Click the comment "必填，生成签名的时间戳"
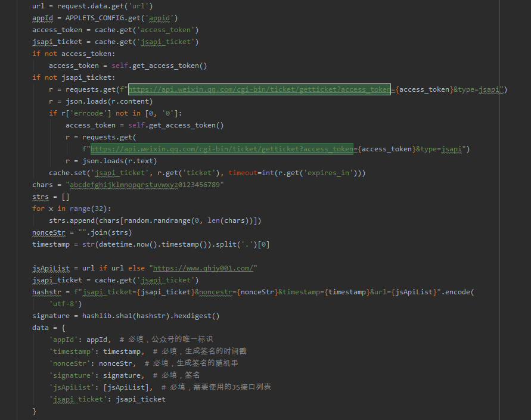531x420 pixels. (x=204, y=351)
